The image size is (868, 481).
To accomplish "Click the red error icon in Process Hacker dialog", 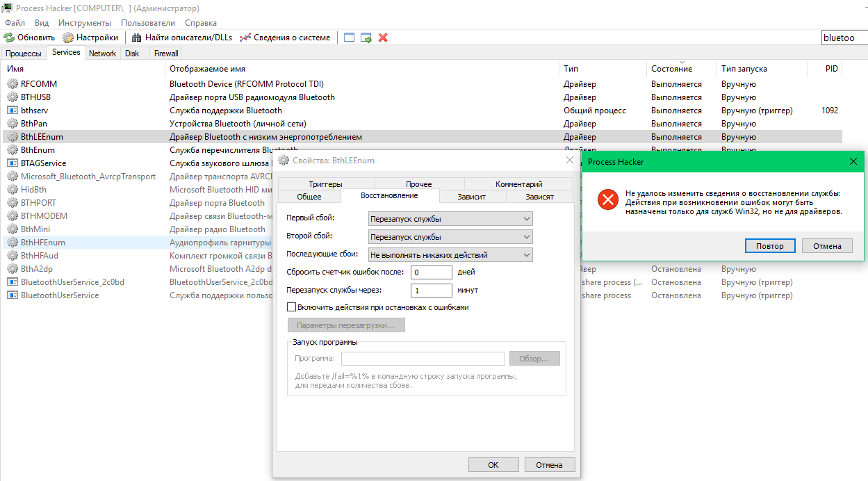I will click(607, 201).
